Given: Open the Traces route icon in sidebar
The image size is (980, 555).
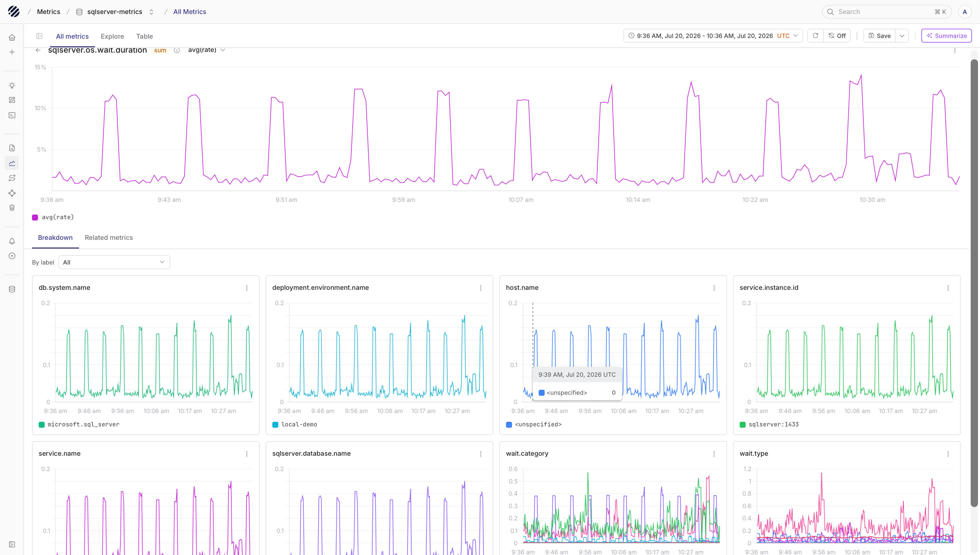Looking at the screenshot, I should point(12,178).
